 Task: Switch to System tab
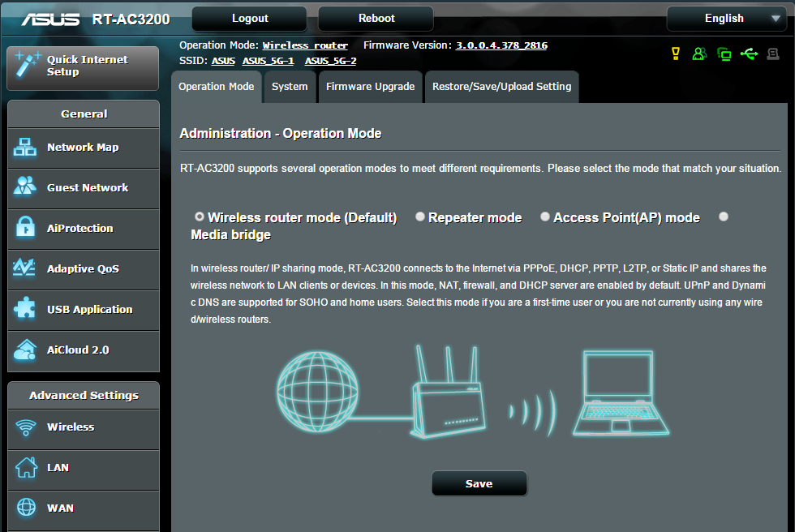290,87
